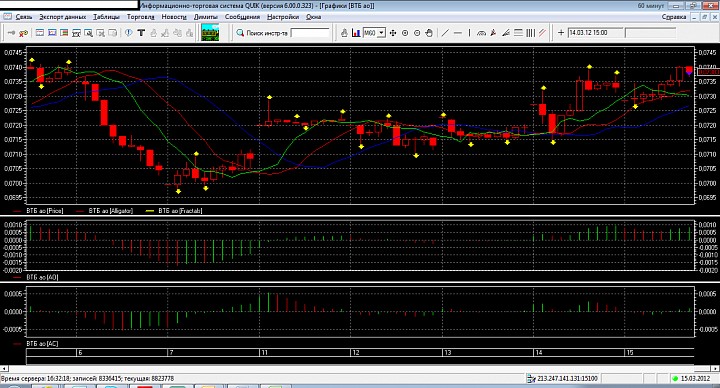
Task: Click the disconnect key icon with red cross
Action: pos(23,33)
